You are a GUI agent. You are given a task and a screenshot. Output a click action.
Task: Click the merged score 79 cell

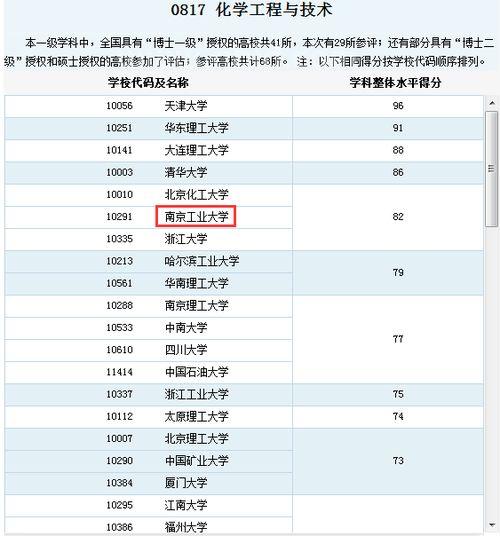(388, 272)
